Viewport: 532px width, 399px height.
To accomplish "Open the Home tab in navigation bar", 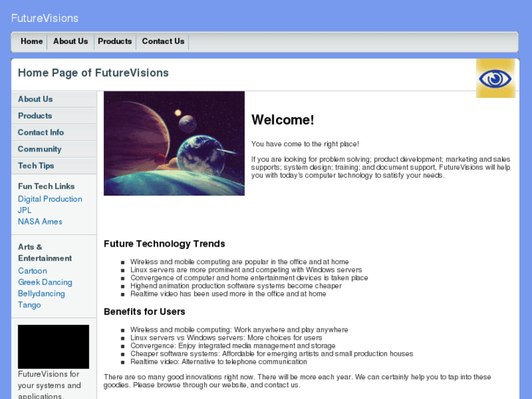I will pyautogui.click(x=31, y=41).
